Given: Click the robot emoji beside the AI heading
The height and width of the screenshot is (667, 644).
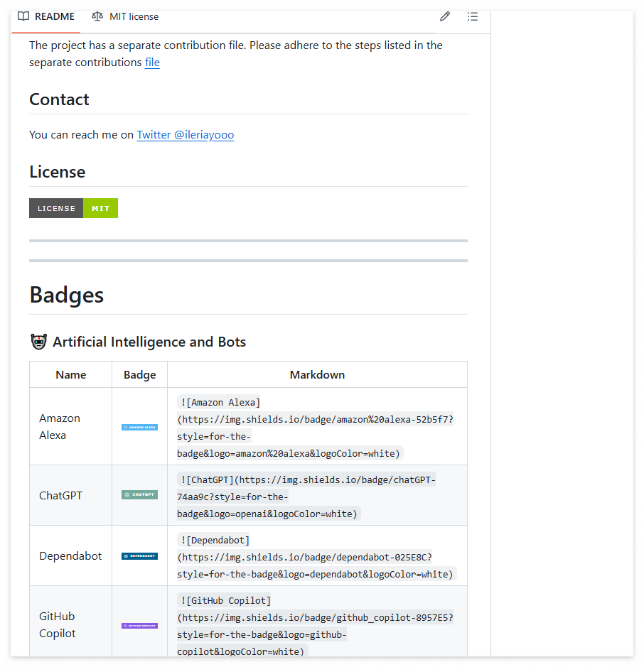Looking at the screenshot, I should click(x=38, y=342).
